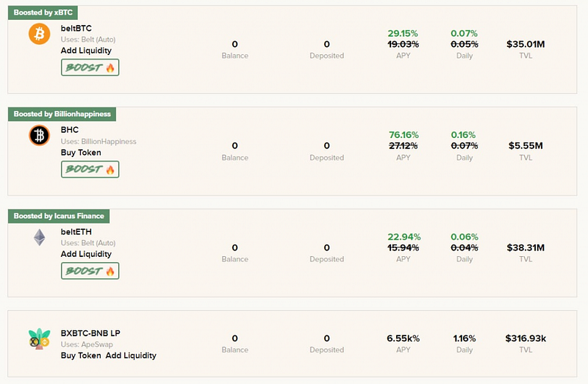The width and height of the screenshot is (588, 384).
Task: Click the flame icon on BHC Boost
Action: click(x=110, y=170)
